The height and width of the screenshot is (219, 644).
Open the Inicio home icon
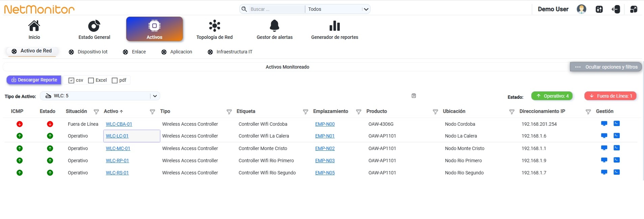point(34,26)
